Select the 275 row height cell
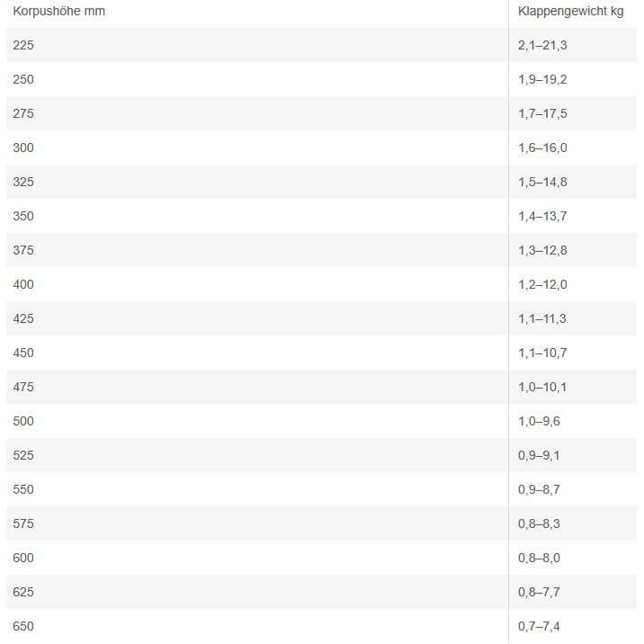Screen dimensions: 644x644 (23, 113)
